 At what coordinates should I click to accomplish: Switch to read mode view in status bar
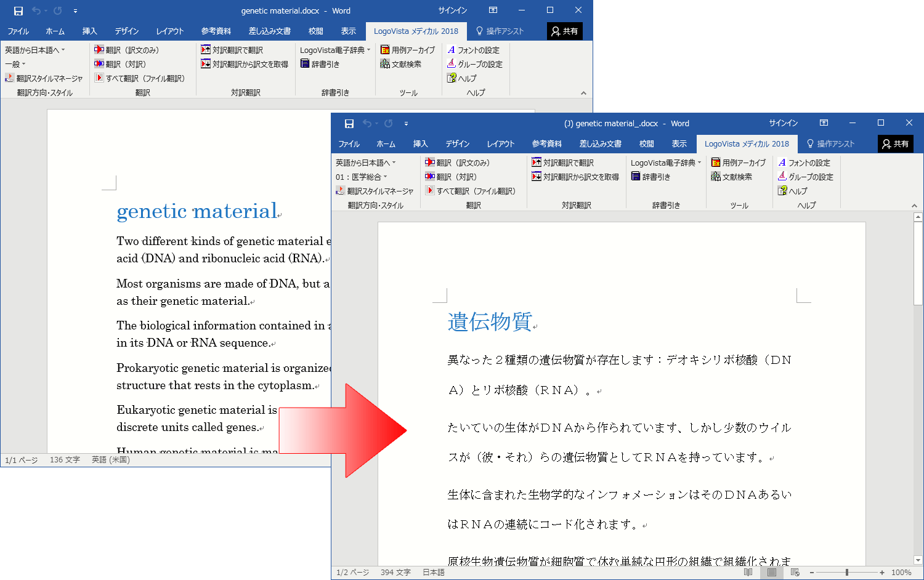coord(748,573)
